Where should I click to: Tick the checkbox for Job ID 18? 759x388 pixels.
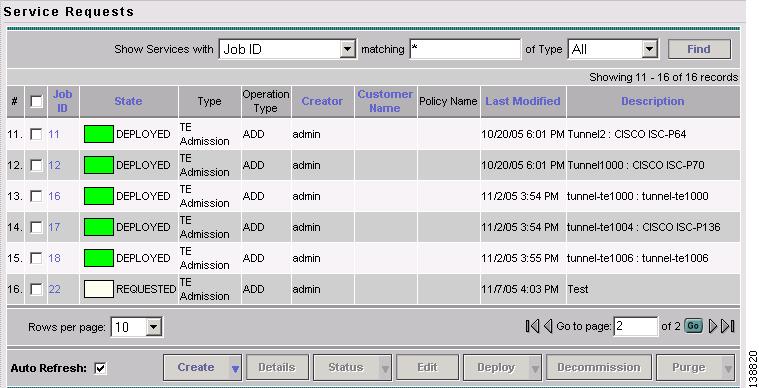[x=36, y=258]
